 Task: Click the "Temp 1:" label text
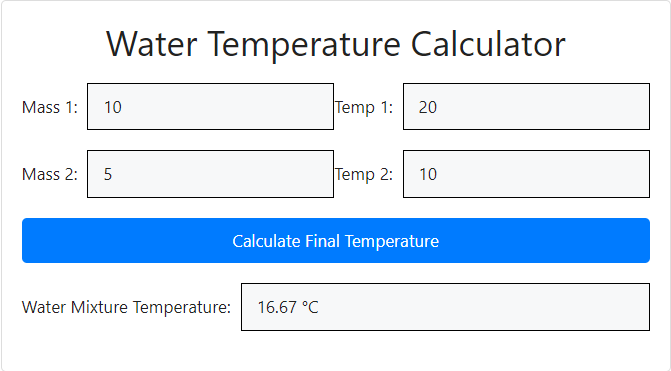click(x=364, y=107)
